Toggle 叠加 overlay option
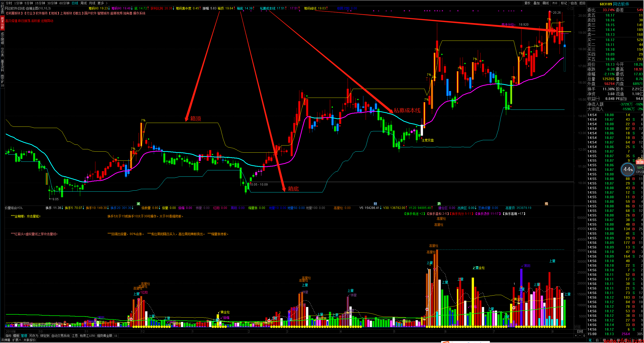 click(x=536, y=3)
